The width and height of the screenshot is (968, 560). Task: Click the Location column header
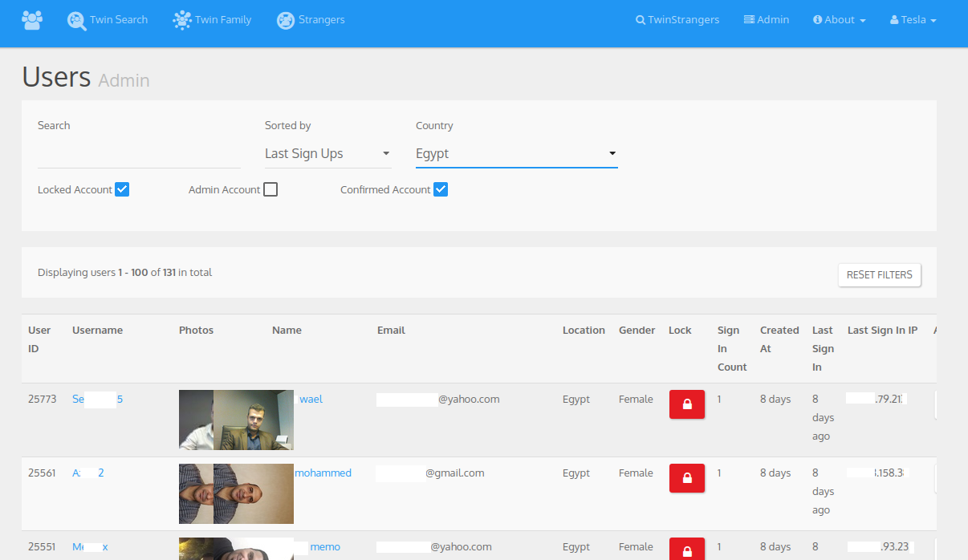click(x=584, y=331)
